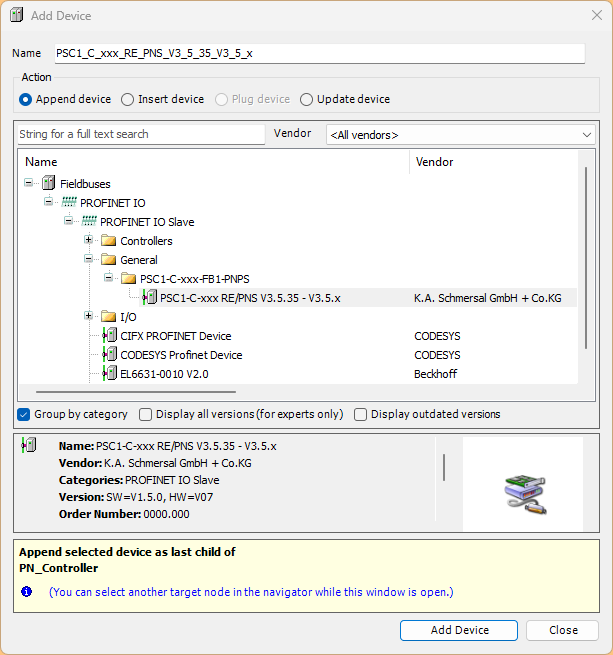
Task: Open the Vendor dropdown list
Action: (x=460, y=135)
